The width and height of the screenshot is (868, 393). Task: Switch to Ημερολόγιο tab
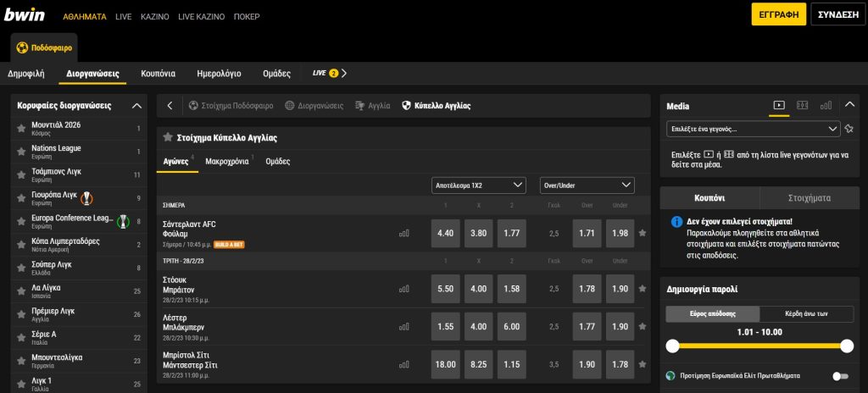point(220,74)
